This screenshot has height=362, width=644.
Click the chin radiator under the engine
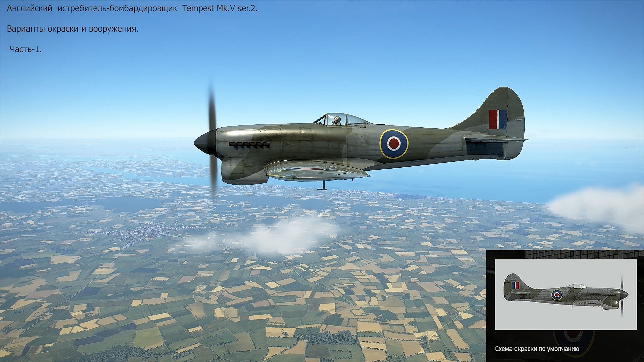pyautogui.click(x=242, y=173)
